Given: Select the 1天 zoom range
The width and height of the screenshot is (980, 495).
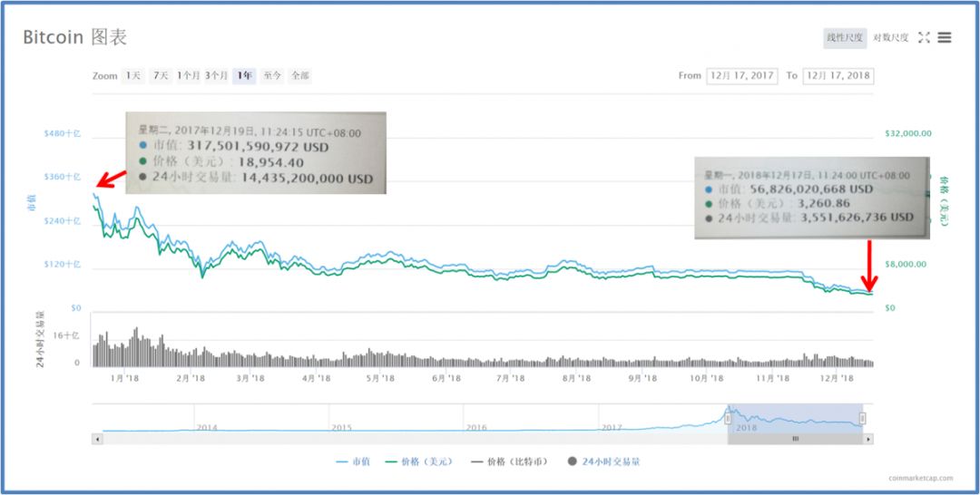Looking at the screenshot, I should click(x=133, y=76).
